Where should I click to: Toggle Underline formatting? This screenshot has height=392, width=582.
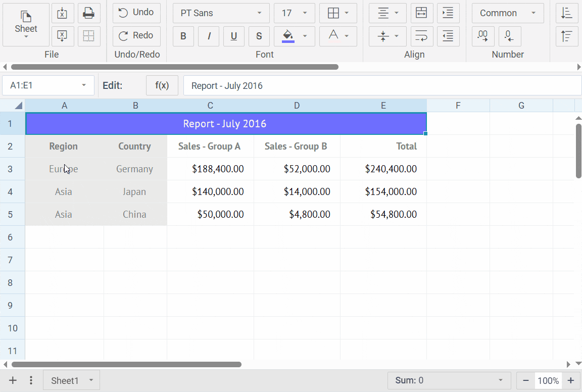tap(234, 36)
